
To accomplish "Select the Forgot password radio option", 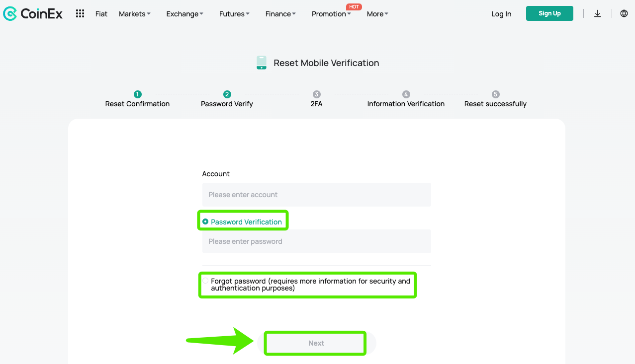I will (205, 281).
